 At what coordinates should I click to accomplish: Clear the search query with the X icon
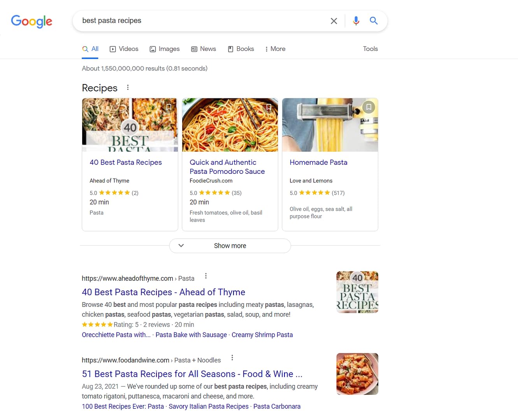(334, 21)
